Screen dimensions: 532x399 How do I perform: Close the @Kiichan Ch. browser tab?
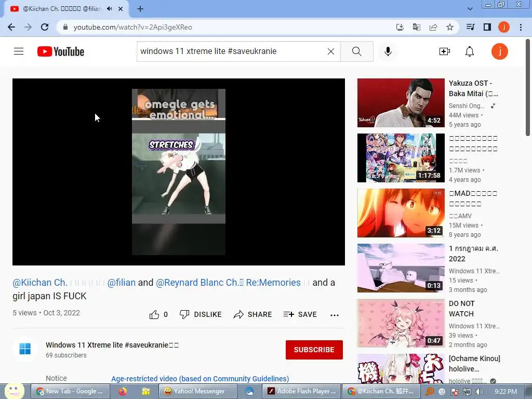click(x=121, y=9)
